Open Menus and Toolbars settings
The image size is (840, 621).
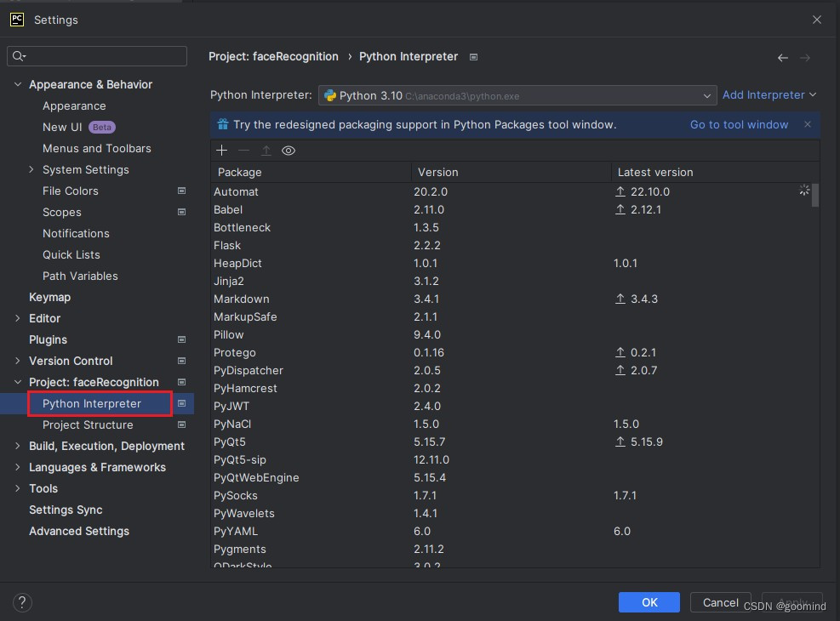(x=97, y=148)
